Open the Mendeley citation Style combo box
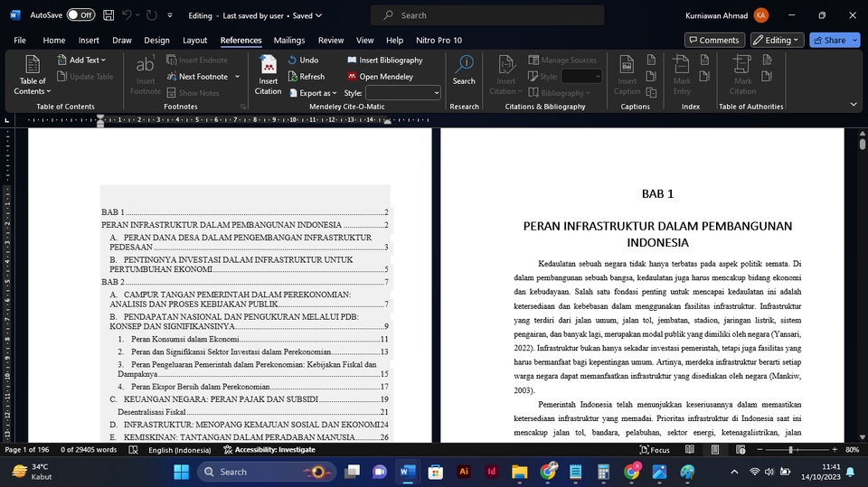 tap(402, 93)
